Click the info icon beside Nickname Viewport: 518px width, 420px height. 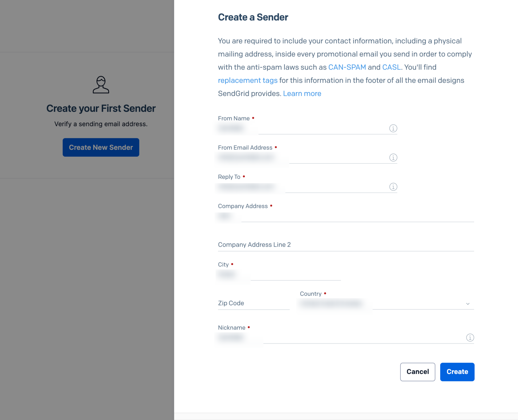coord(470,338)
